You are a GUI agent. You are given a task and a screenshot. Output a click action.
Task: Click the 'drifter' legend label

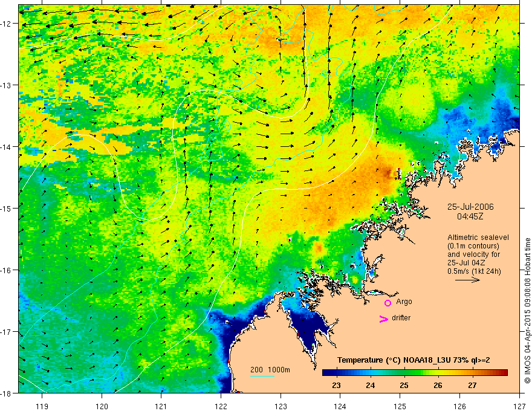coord(401,318)
